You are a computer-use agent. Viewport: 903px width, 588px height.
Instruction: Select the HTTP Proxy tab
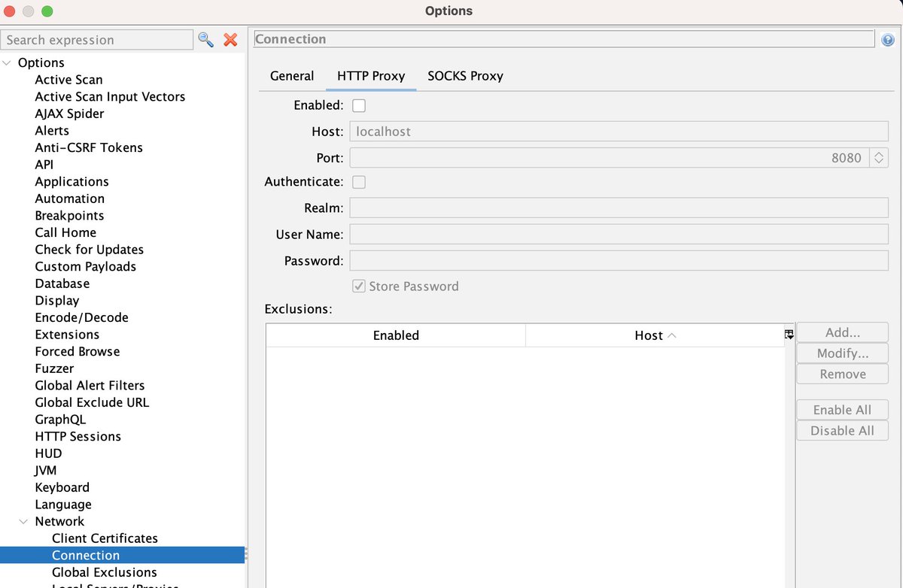pyautogui.click(x=371, y=76)
